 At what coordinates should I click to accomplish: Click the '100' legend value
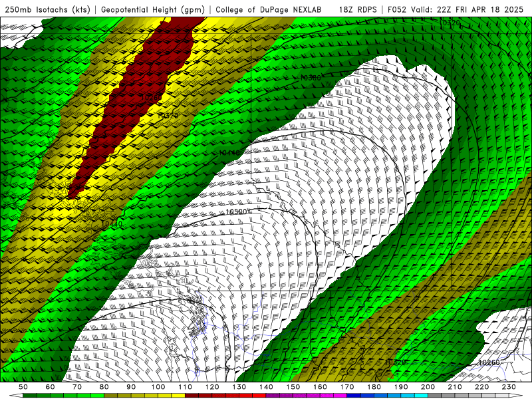click(158, 387)
